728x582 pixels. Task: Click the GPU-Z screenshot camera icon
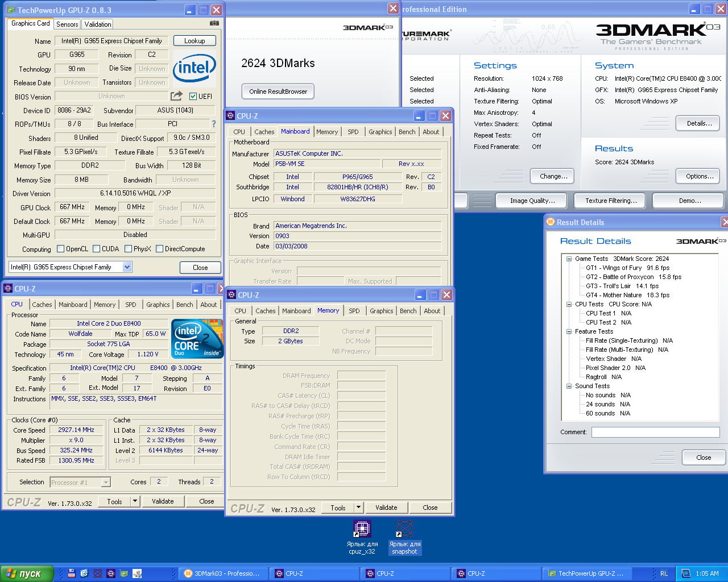click(x=214, y=23)
